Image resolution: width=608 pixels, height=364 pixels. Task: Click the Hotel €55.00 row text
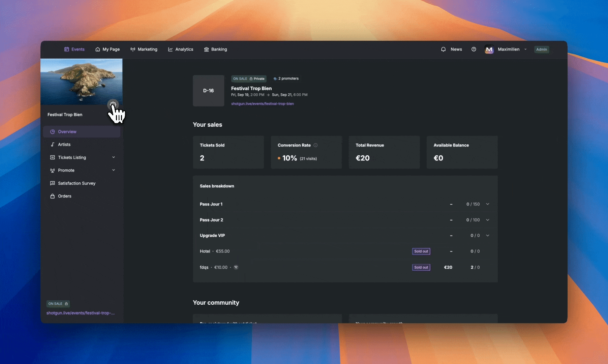pos(215,251)
